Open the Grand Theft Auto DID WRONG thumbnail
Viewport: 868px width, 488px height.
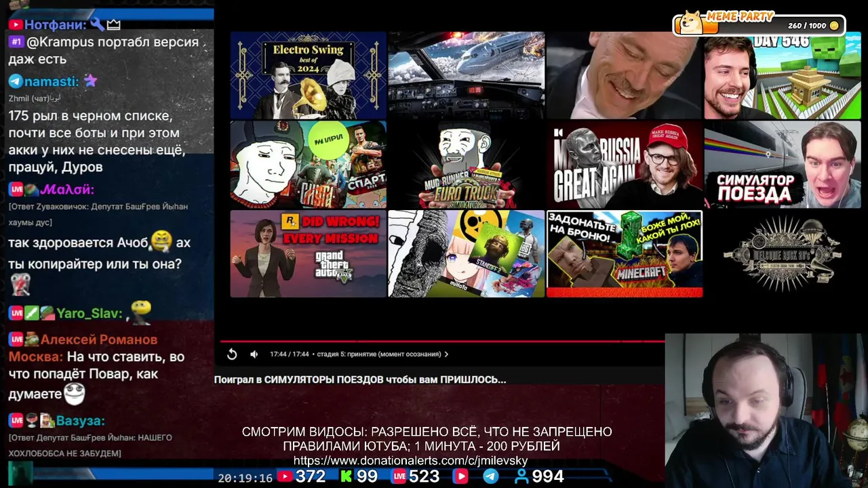tap(308, 253)
